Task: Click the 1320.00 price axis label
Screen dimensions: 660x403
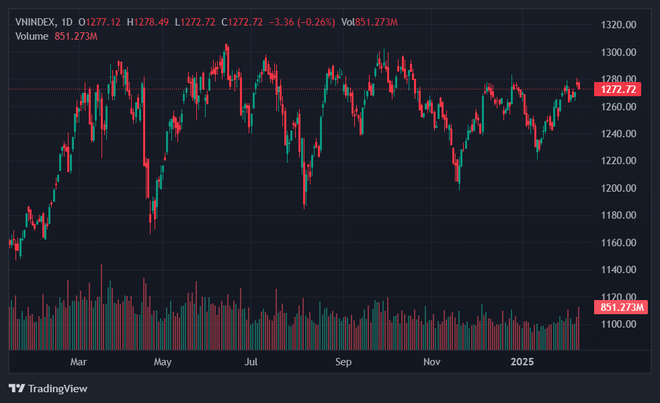Action: pyautogui.click(x=618, y=25)
